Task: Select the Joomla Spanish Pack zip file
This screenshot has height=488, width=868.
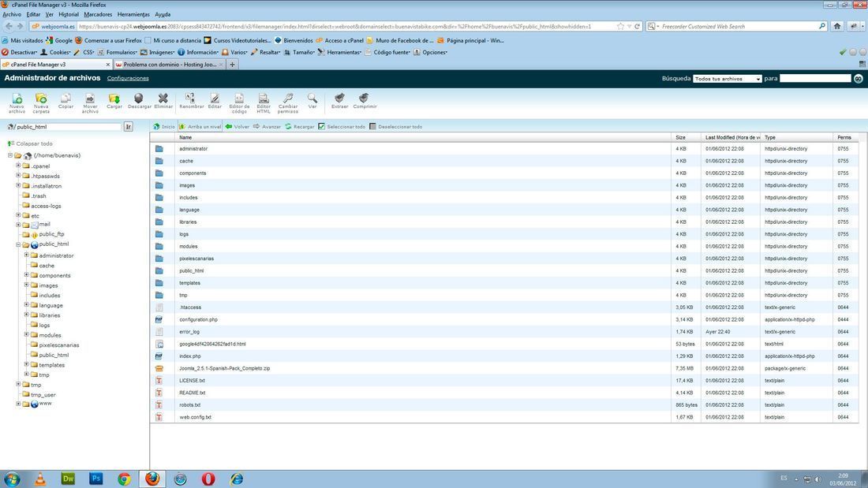Action: tap(503, 368)
